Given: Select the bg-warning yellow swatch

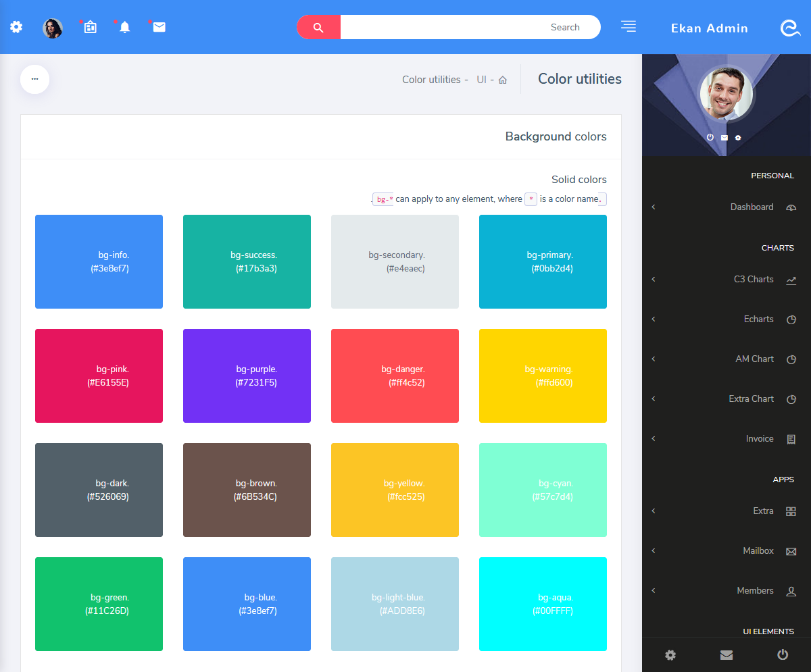Looking at the screenshot, I should (x=543, y=376).
